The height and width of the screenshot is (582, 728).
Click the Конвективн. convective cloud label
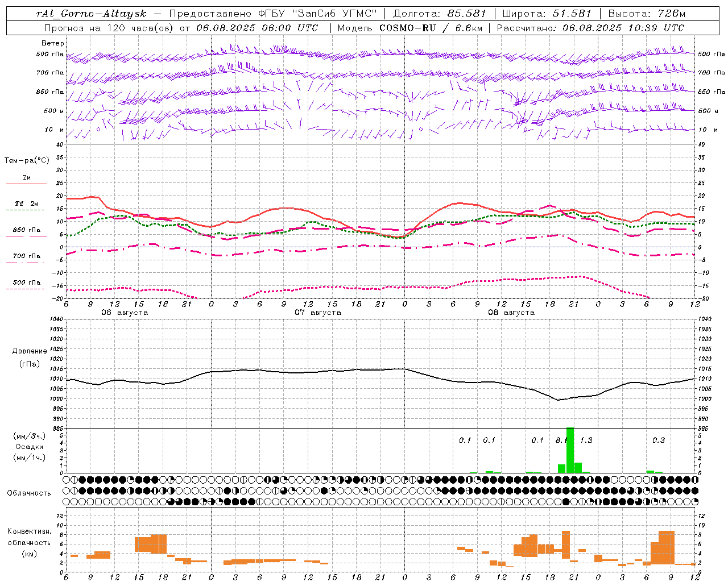(x=29, y=531)
